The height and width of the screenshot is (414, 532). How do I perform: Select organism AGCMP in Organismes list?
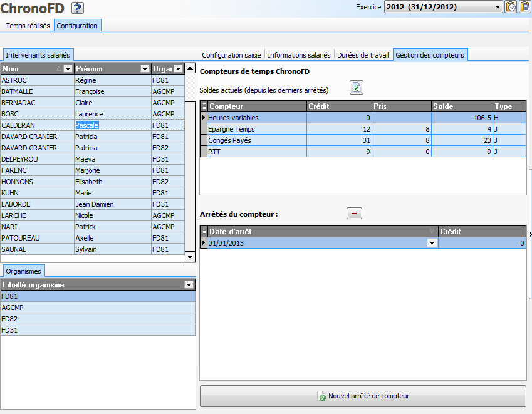pyautogui.click(x=98, y=308)
